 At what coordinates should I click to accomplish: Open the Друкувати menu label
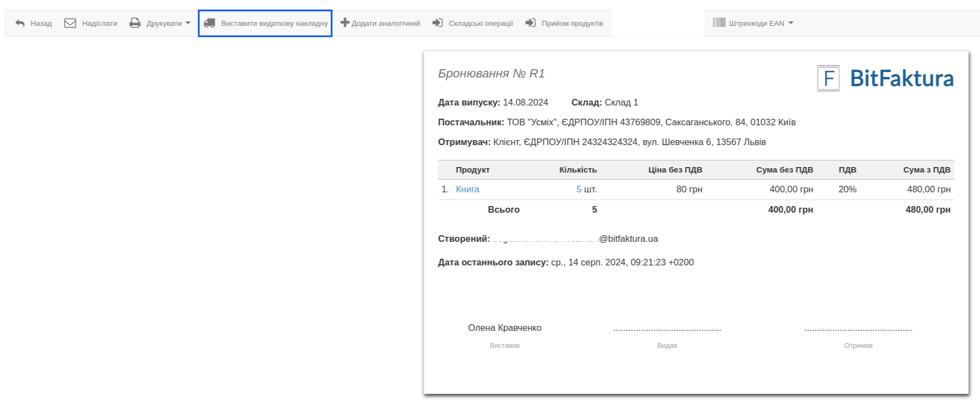(164, 23)
